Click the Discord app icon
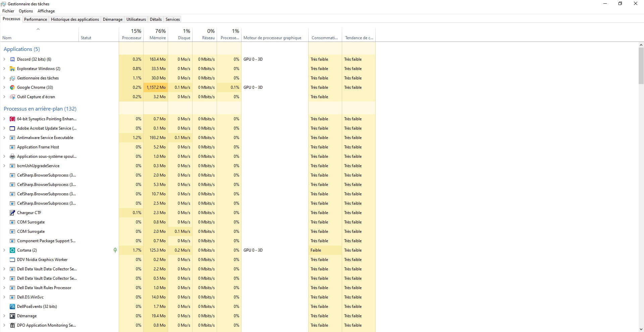The height and width of the screenshot is (332, 644). click(x=12, y=59)
